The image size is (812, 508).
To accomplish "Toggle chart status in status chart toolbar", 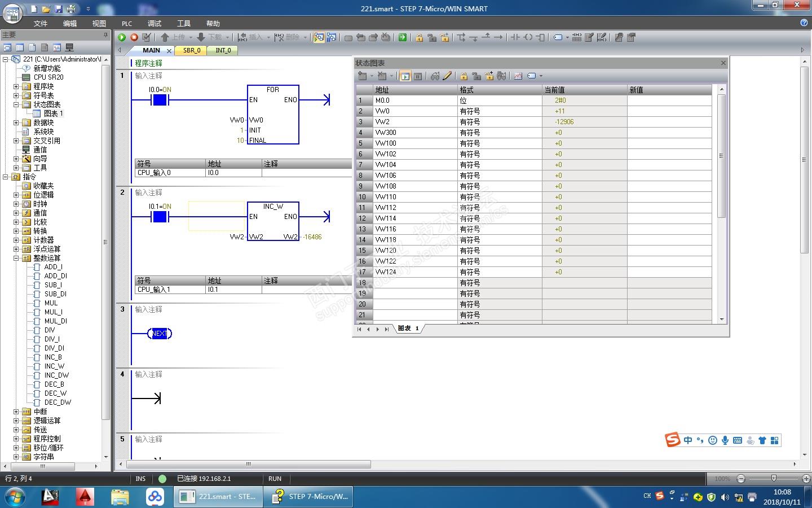I will [405, 76].
